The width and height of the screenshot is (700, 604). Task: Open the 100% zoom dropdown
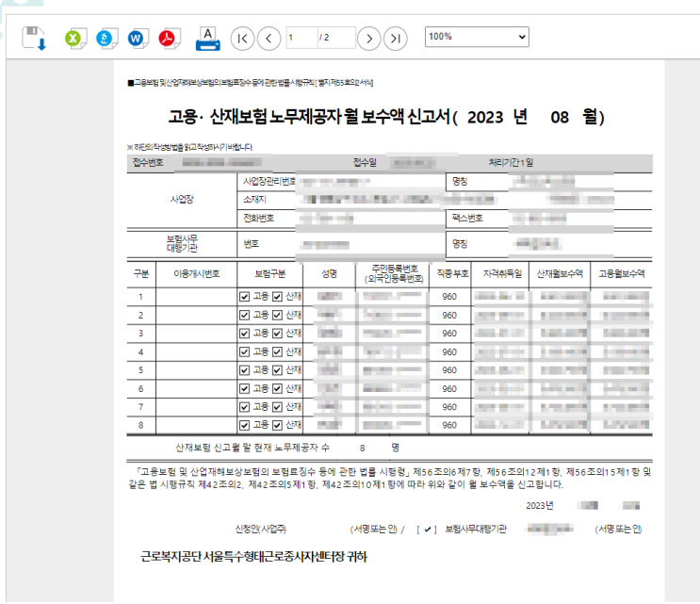tap(477, 37)
